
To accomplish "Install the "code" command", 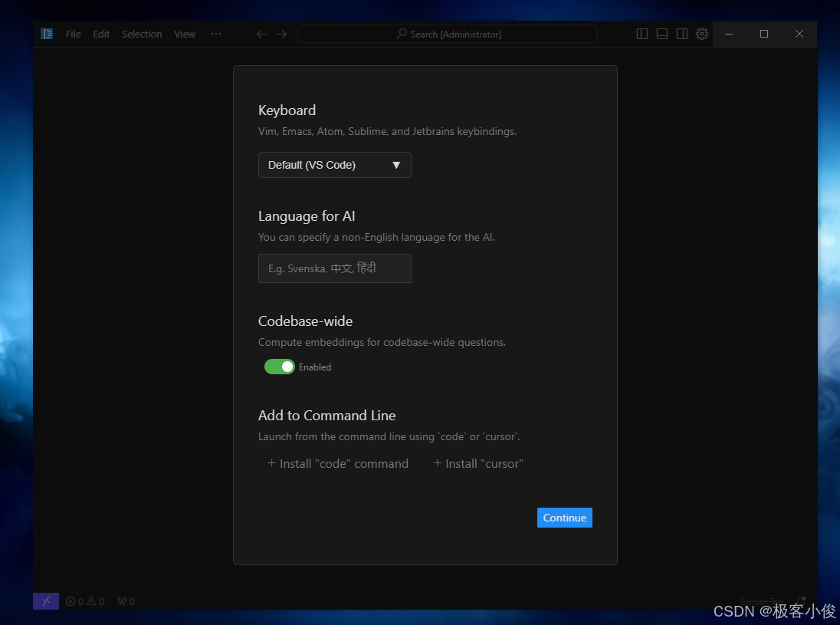I will tap(338, 464).
